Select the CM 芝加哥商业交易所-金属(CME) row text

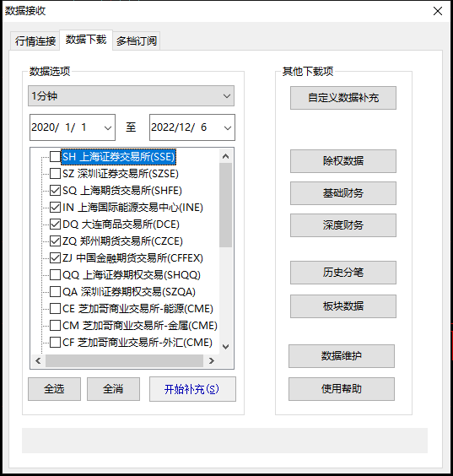140,326
